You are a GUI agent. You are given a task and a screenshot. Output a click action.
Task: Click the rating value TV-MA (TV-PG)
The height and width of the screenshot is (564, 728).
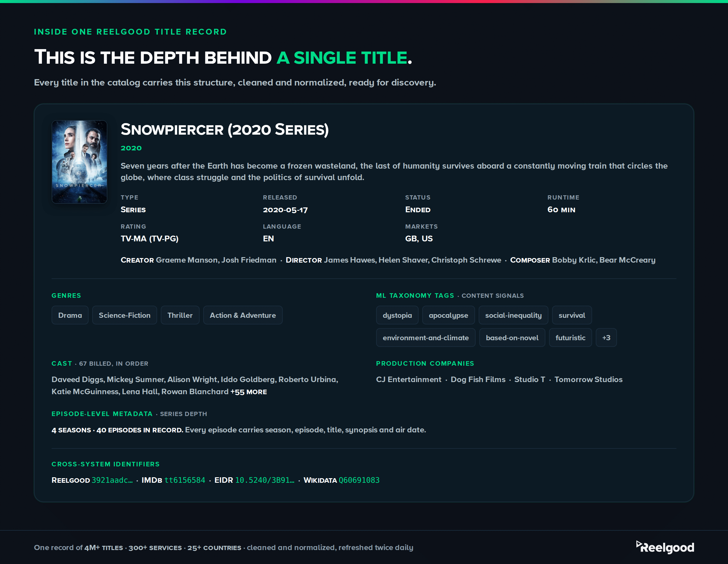tap(149, 239)
